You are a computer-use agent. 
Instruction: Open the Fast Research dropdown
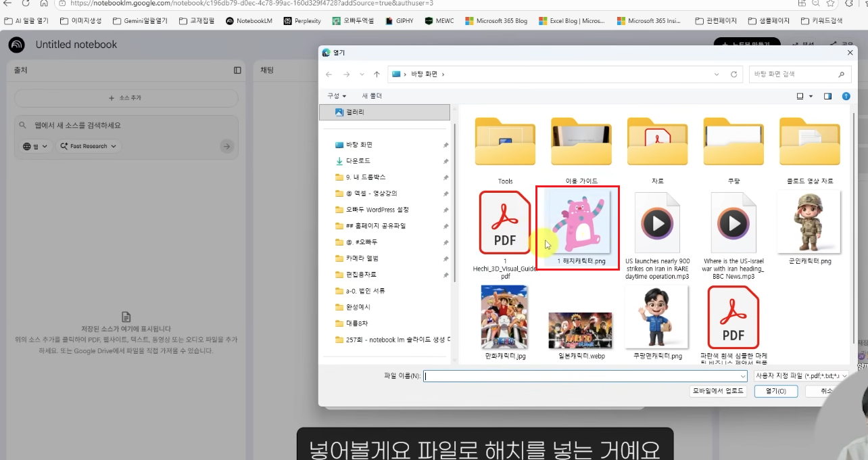89,146
